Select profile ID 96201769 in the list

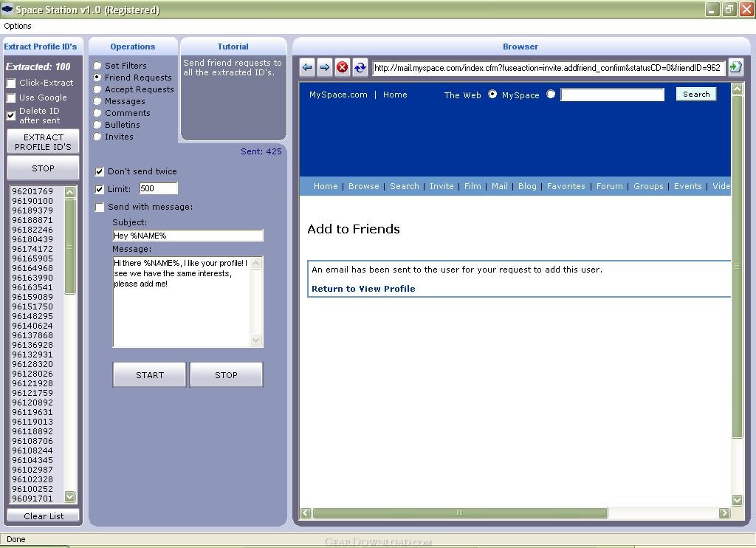[x=32, y=191]
